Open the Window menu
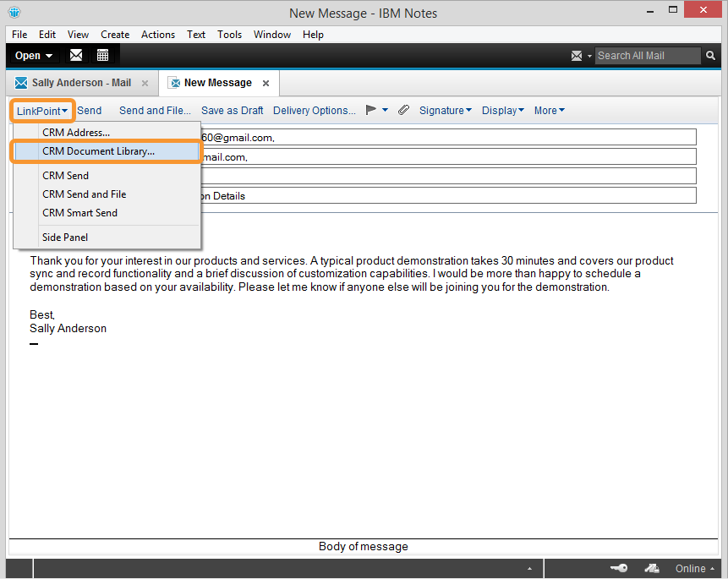The height and width of the screenshot is (579, 728). 272,35
